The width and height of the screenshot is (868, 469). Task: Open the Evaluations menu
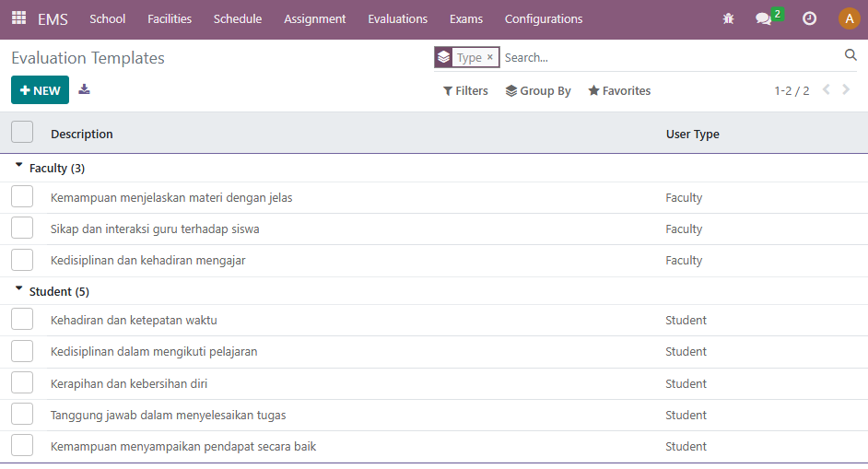[397, 18]
